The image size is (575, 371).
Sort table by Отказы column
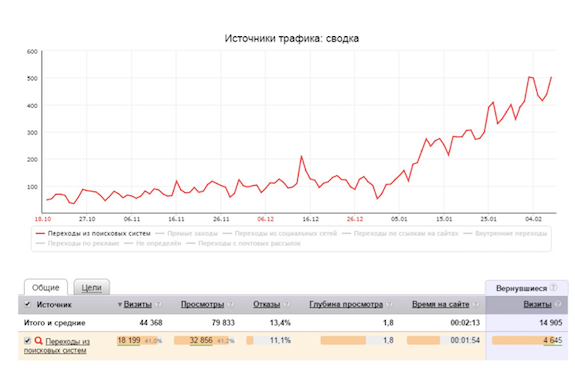(x=267, y=304)
